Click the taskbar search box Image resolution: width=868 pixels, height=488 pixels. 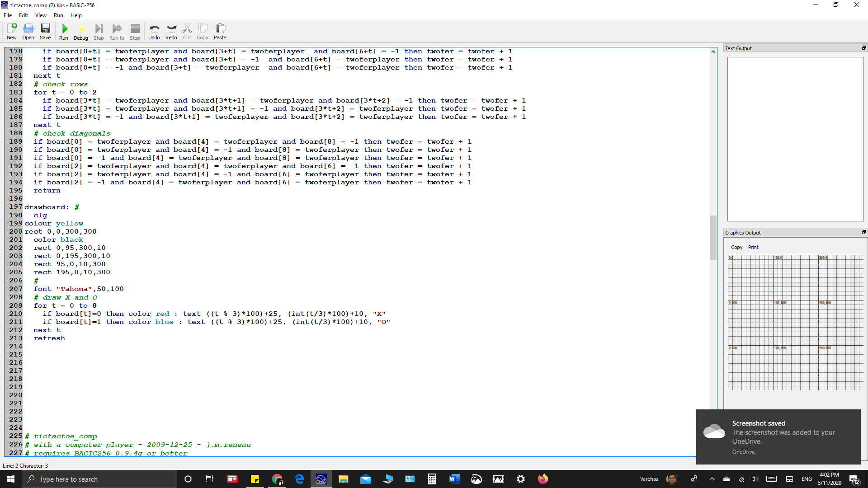pos(99,479)
